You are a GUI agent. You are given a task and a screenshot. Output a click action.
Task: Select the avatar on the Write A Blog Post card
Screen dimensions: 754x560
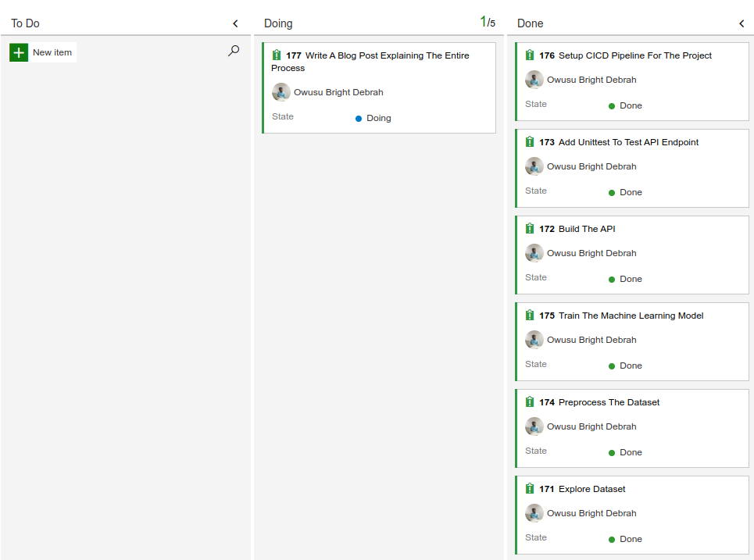tap(281, 92)
